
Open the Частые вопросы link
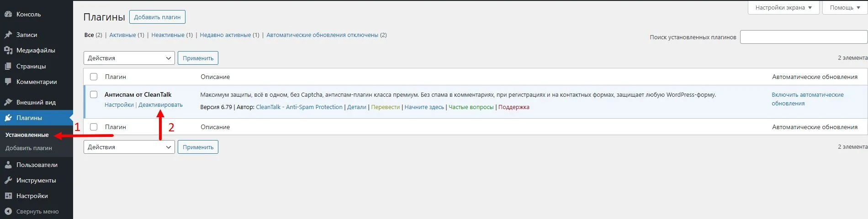[x=471, y=107]
